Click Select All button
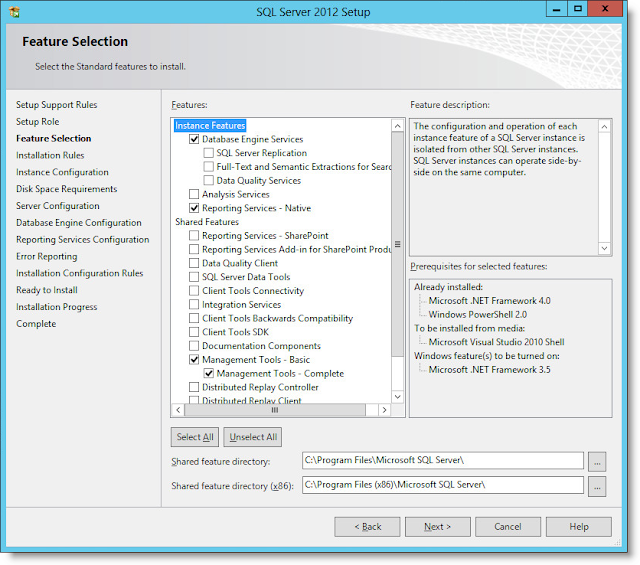This screenshot has height=565, width=640. pyautogui.click(x=195, y=437)
